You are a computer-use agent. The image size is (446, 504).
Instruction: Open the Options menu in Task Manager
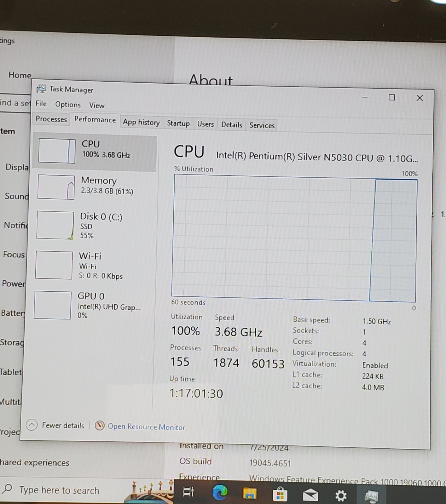68,105
